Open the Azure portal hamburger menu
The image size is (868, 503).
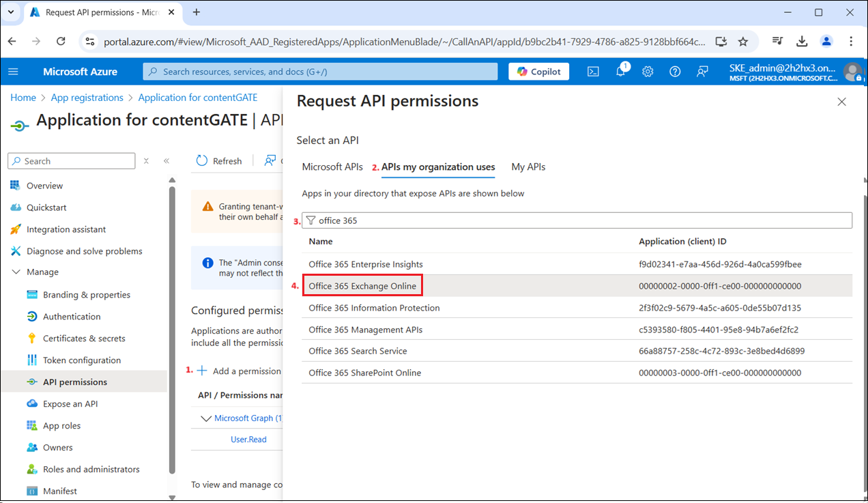pos(14,72)
